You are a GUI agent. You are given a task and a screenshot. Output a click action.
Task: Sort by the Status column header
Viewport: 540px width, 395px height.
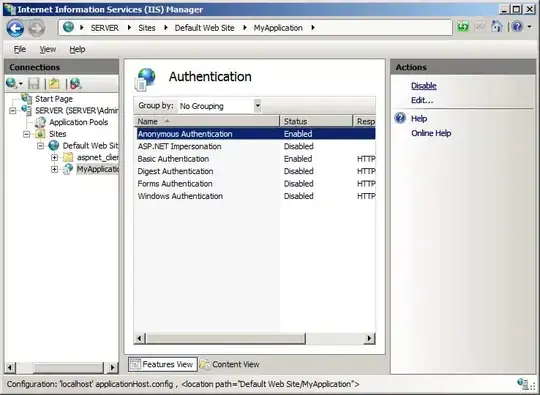click(316, 121)
